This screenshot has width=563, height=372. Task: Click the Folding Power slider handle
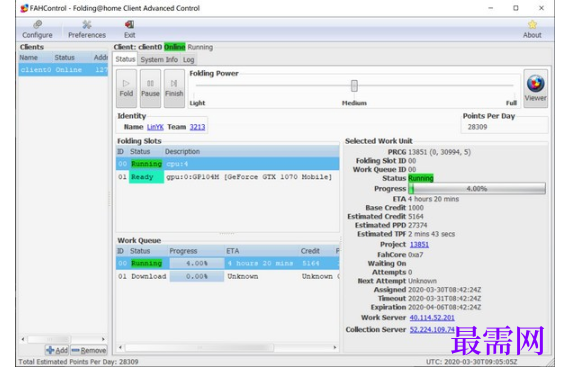click(x=354, y=86)
